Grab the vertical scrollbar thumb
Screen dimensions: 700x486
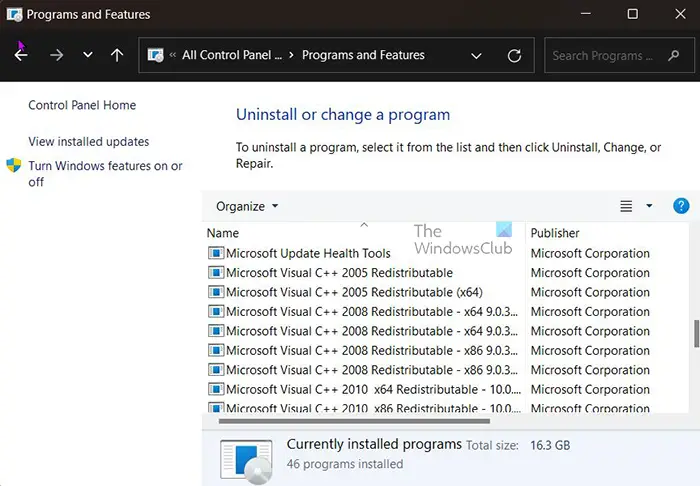point(696,333)
